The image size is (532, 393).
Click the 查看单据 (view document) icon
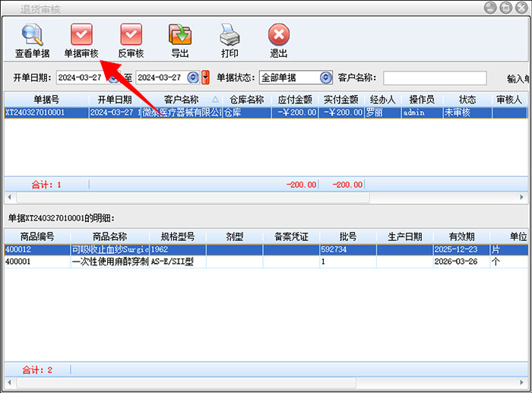[x=33, y=35]
